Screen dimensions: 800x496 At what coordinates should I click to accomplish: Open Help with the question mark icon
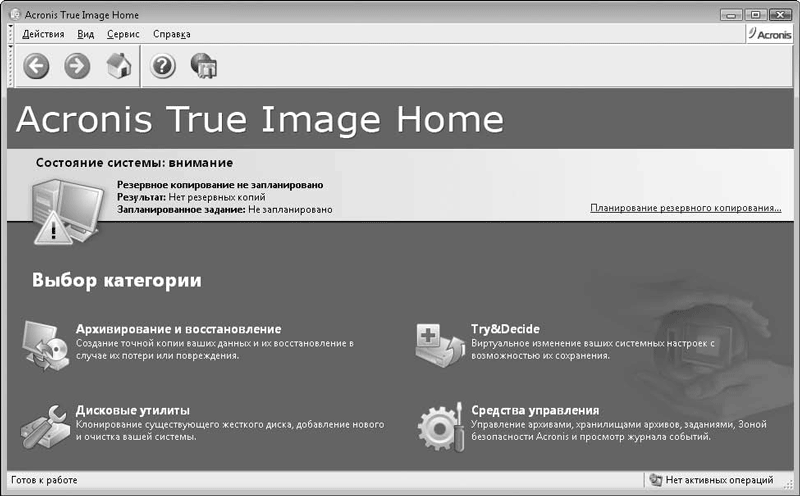(x=163, y=66)
